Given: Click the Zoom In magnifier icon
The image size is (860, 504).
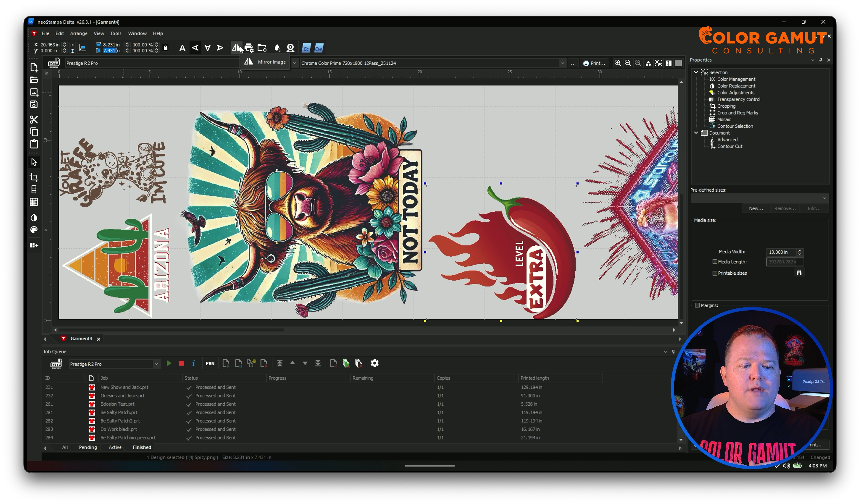Looking at the screenshot, I should (617, 63).
